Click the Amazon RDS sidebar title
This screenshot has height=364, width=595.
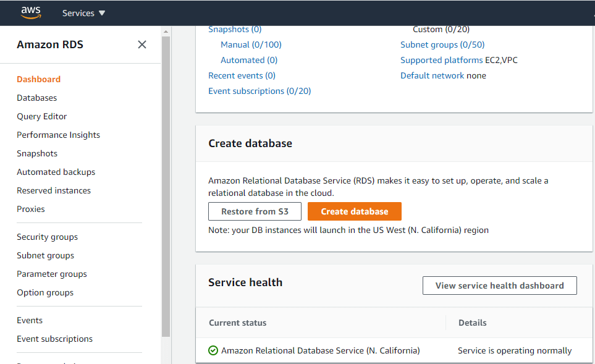pos(50,44)
